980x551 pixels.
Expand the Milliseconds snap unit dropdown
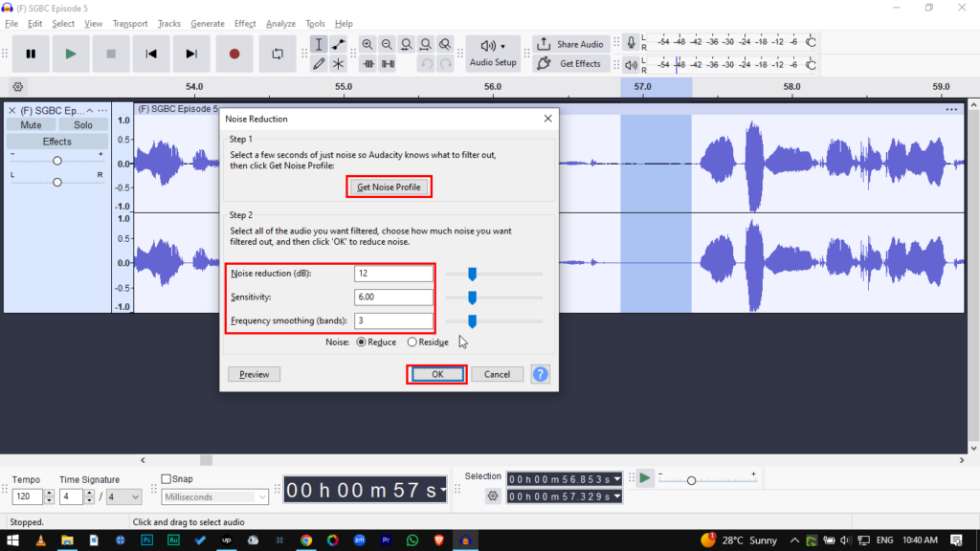coord(215,496)
